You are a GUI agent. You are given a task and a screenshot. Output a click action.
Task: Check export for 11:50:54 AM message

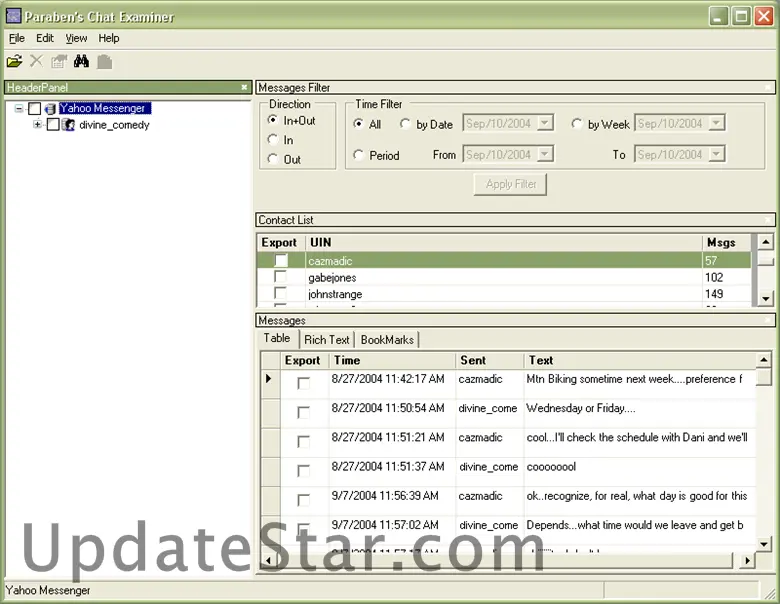click(303, 412)
